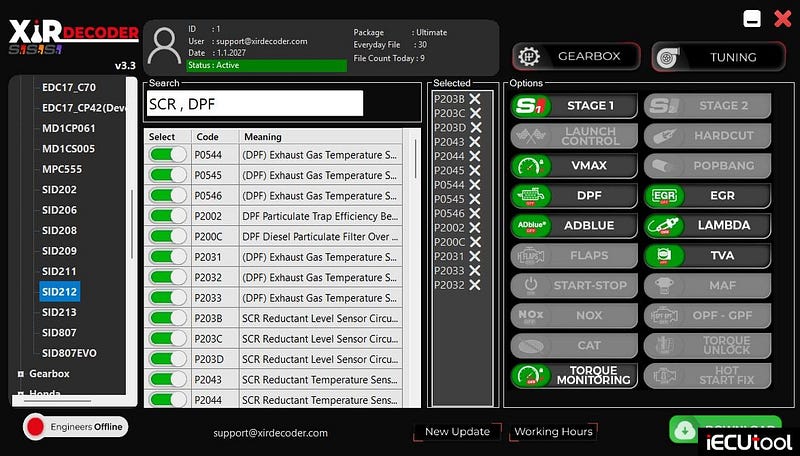
Task: Click the VMAX speedometer icon
Action: click(531, 166)
